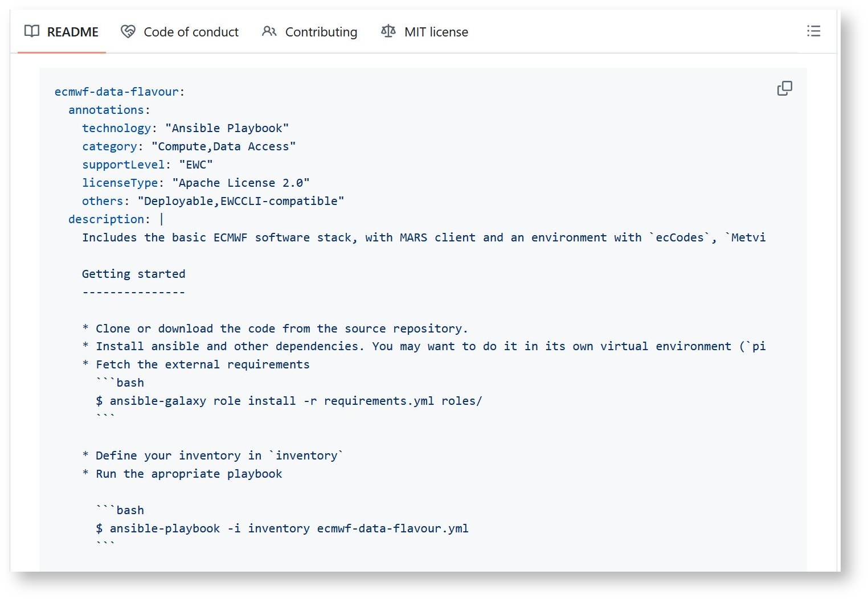Click the "Compute,Data Access" category value
Screen dimensions: 868x599
click(223, 146)
